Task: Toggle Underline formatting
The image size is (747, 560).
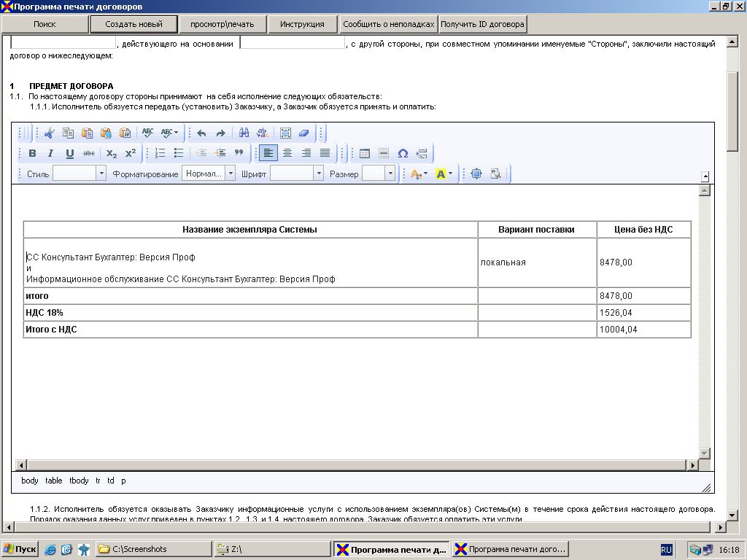Action: (69, 153)
